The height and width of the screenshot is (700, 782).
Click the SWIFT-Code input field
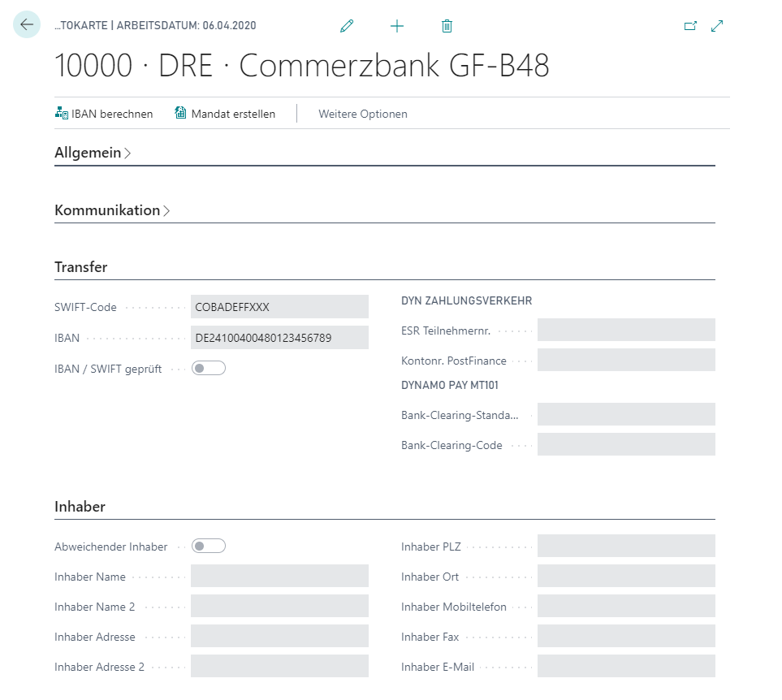[x=279, y=306]
